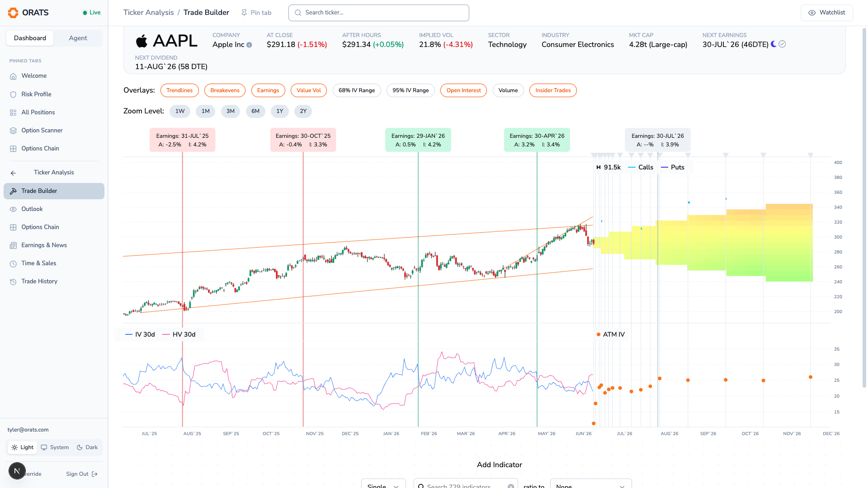Click the Welcome home icon
868x488 pixels.
13,76
